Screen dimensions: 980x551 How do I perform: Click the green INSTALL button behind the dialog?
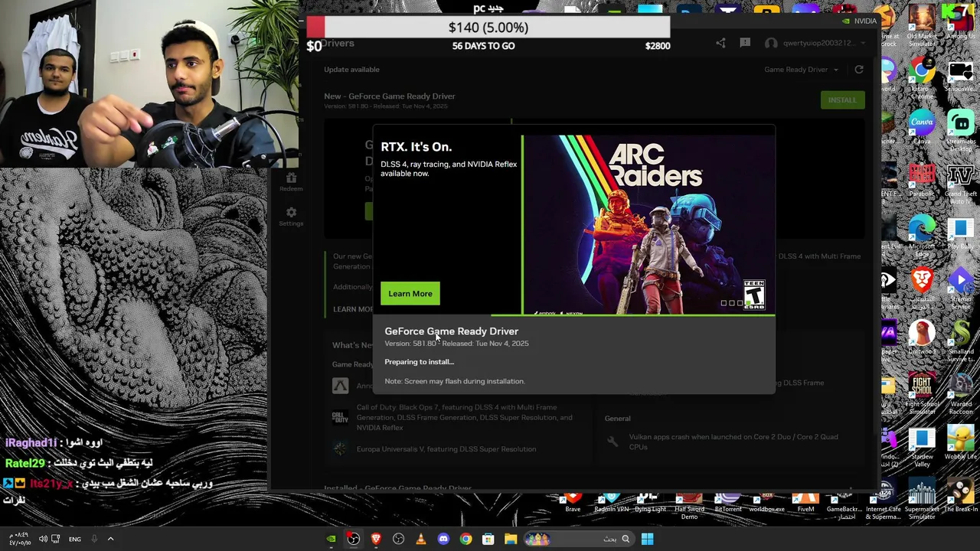[842, 100]
